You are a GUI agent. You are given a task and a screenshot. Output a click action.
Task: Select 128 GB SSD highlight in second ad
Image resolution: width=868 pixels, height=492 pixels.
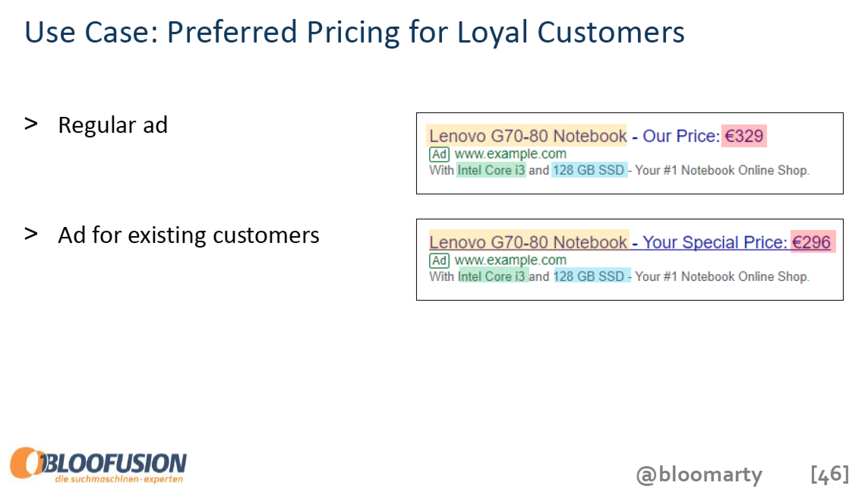(592, 276)
